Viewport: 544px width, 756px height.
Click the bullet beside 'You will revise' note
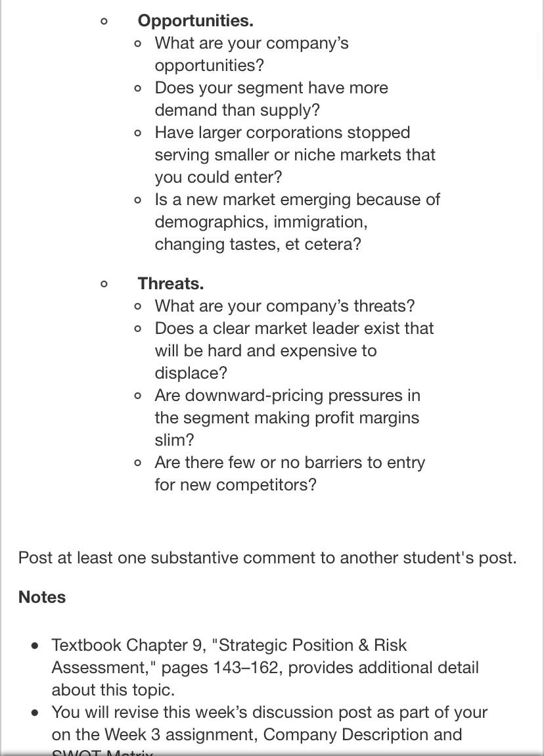tap(34, 713)
